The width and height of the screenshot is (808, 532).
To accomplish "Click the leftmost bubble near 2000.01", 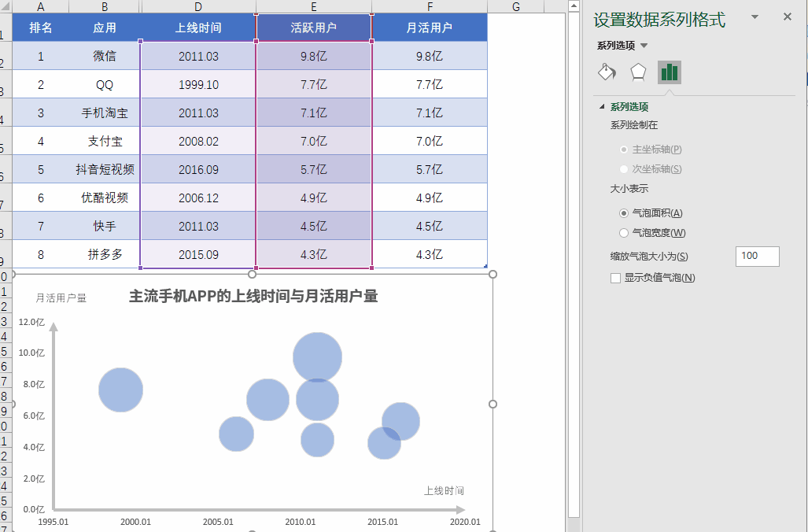I will (x=120, y=390).
